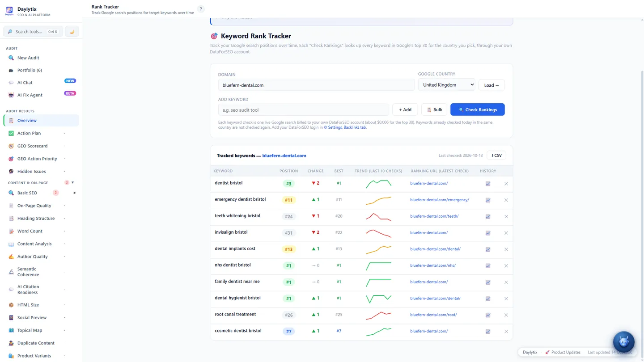Click the + Add keyword button
This screenshot has height=362, width=644.
point(405,109)
